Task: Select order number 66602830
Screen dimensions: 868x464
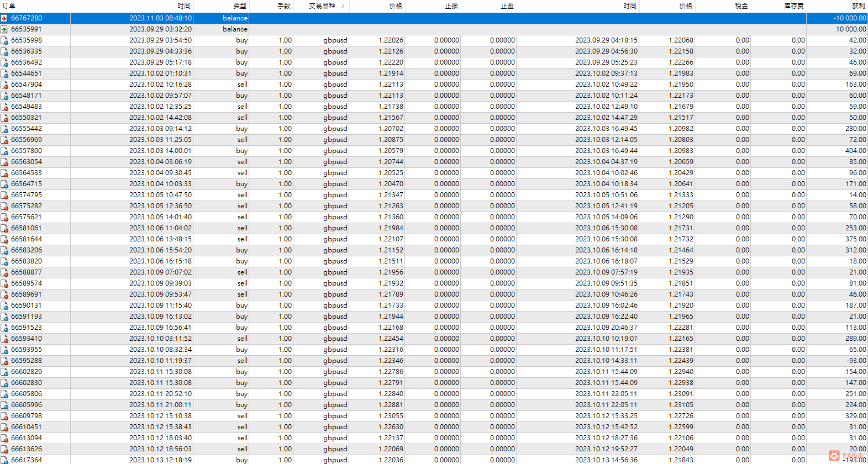Action: point(27,383)
